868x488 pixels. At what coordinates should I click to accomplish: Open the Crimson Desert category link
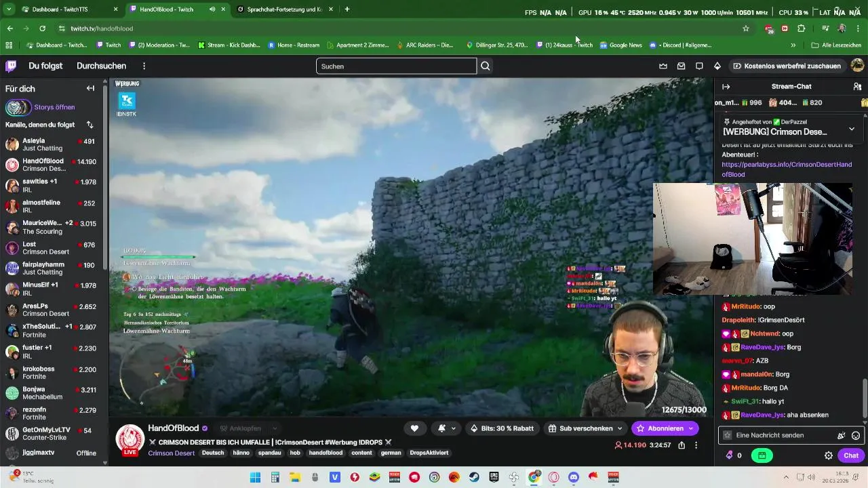[x=171, y=453]
